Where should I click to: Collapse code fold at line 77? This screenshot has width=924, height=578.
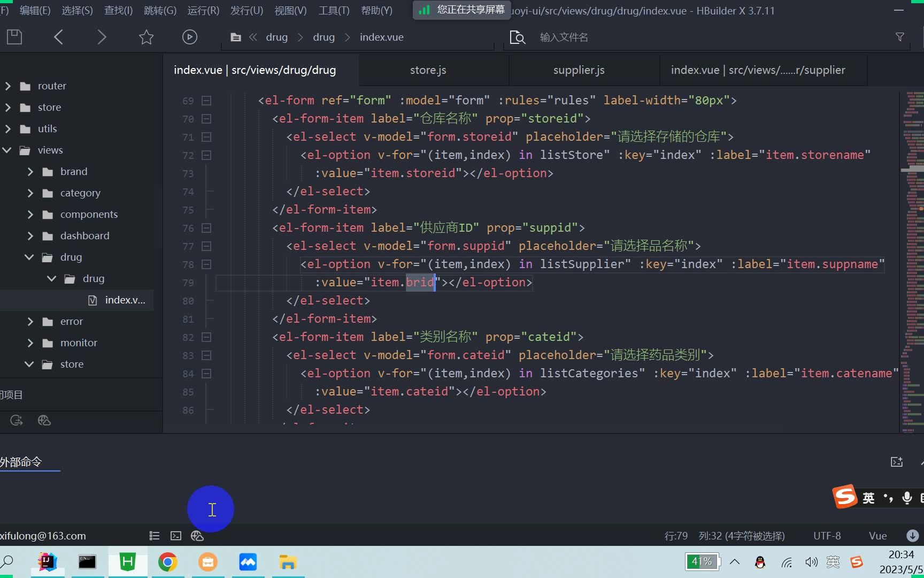coord(206,246)
